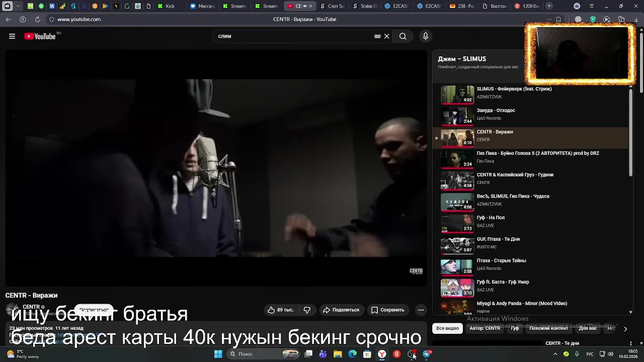This screenshot has height=362, width=644.
Task: Open a new browser tab with plus
Action: (549, 6)
